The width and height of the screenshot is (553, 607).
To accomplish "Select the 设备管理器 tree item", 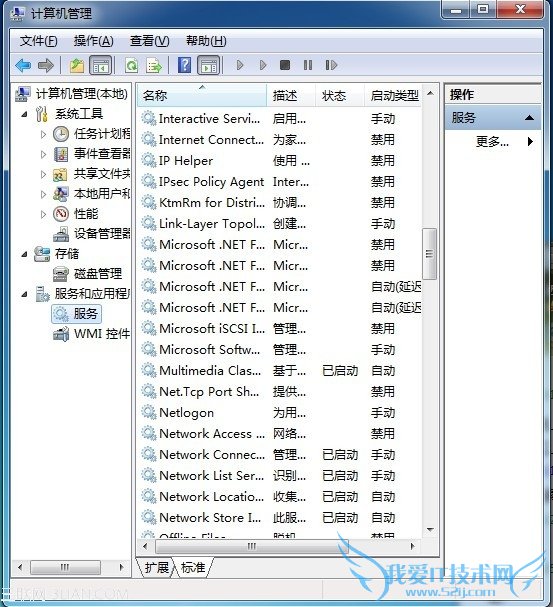I will 92,233.
